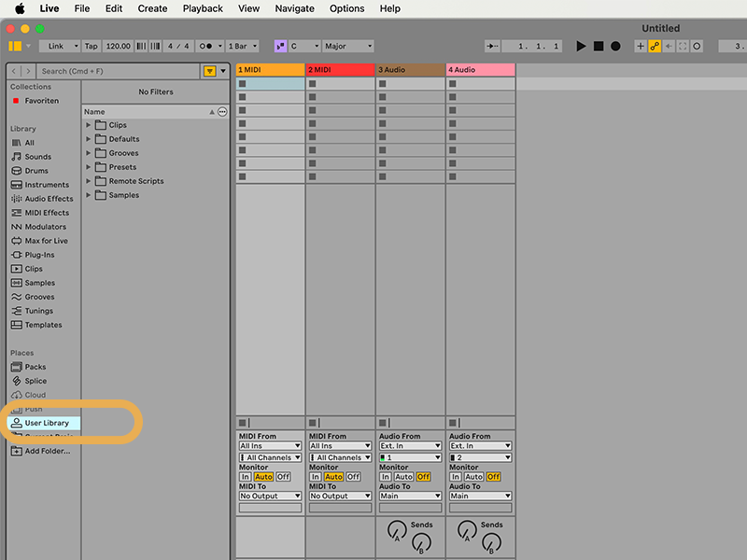
Task: Expand the Remote Scripts folder
Action: coord(88,181)
